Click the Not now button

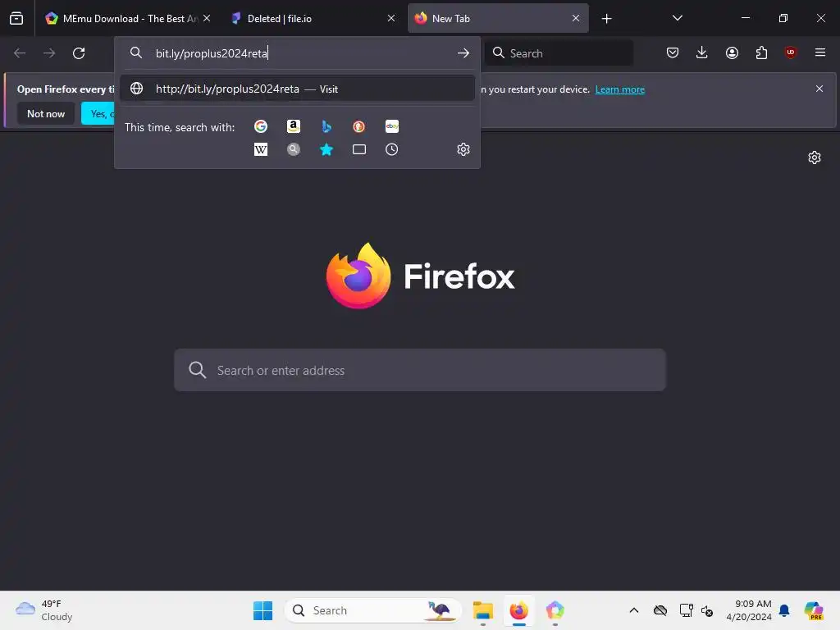(46, 113)
